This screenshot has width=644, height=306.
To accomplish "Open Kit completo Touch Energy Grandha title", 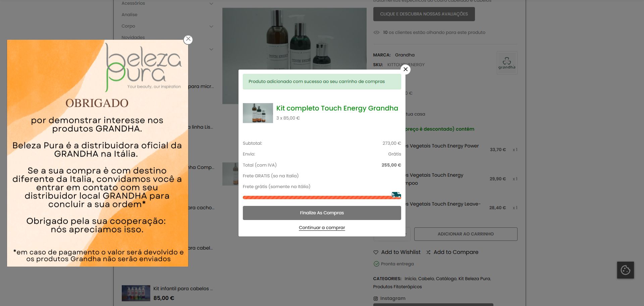I will click(337, 108).
